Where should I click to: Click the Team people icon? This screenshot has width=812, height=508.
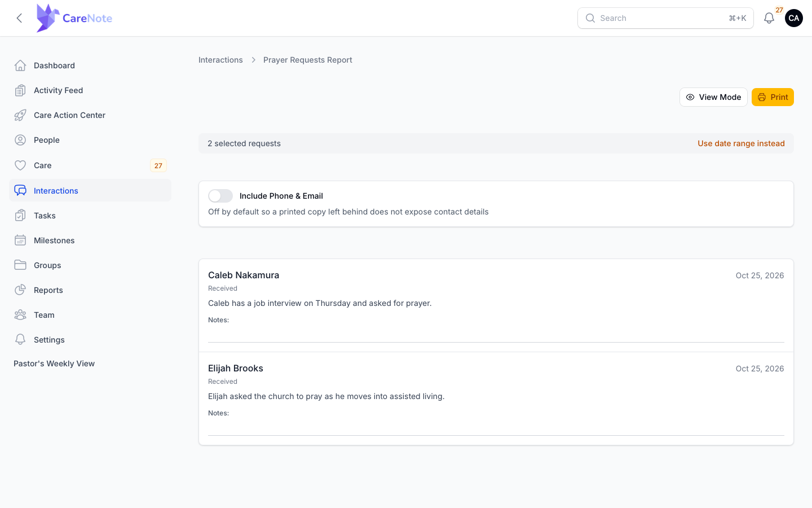[20, 315]
